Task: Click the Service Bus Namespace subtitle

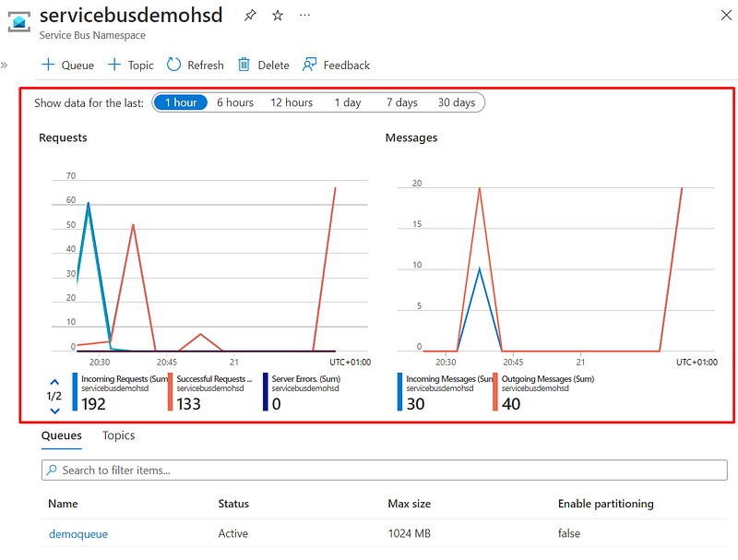Action: (92, 35)
